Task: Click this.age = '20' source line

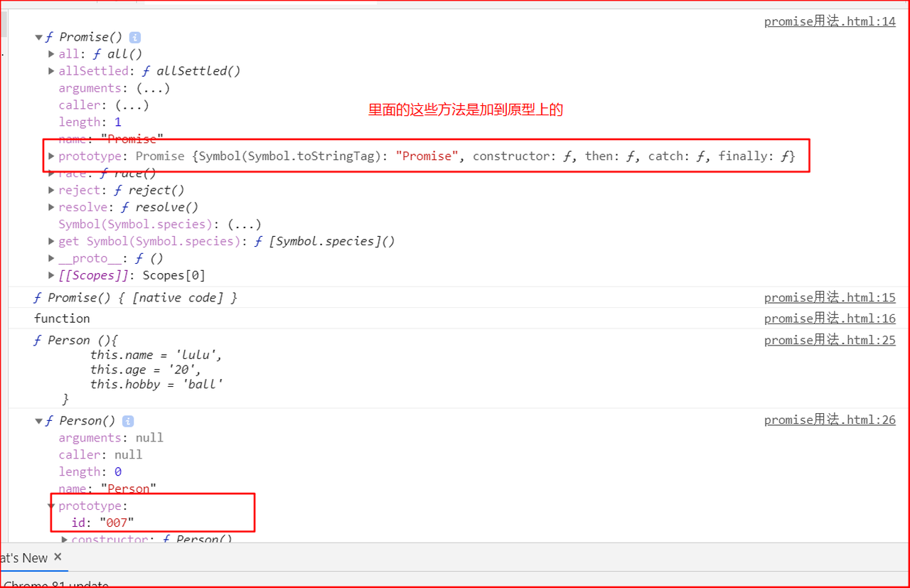Action: coord(146,370)
